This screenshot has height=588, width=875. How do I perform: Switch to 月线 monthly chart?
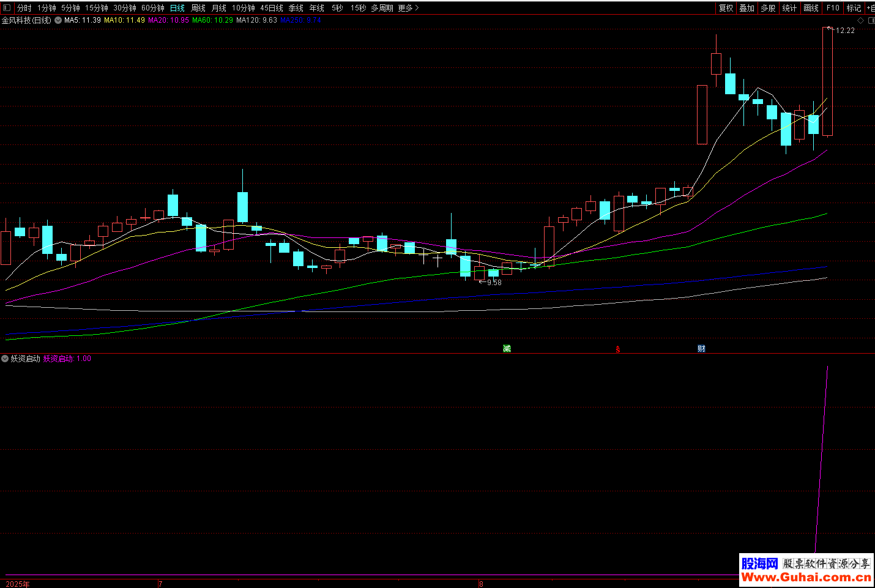pyautogui.click(x=219, y=8)
